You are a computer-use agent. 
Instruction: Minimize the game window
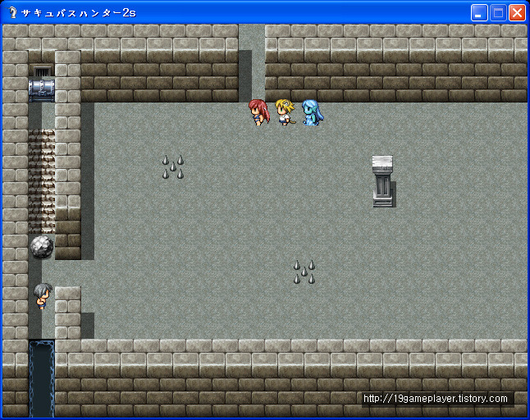pos(479,13)
